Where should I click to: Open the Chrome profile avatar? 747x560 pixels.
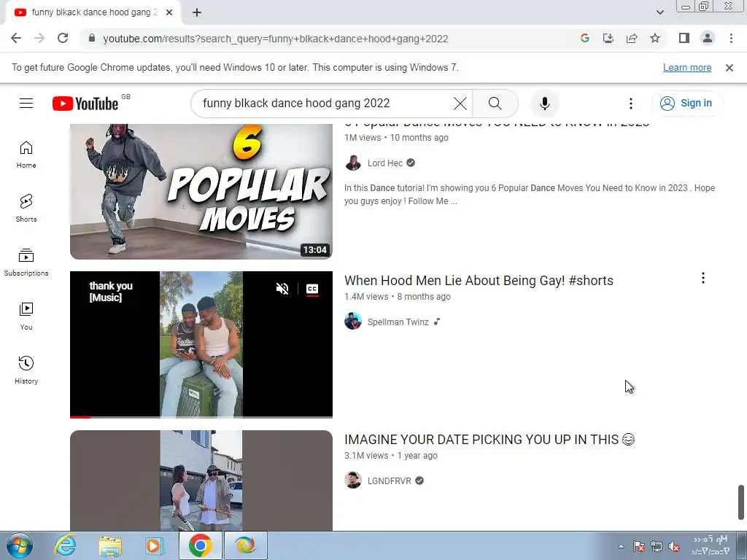(708, 39)
